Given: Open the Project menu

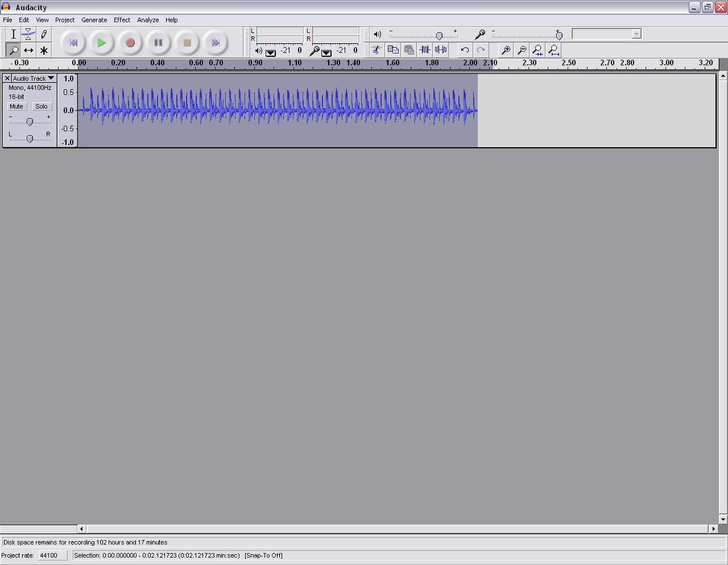Looking at the screenshot, I should (65, 20).
